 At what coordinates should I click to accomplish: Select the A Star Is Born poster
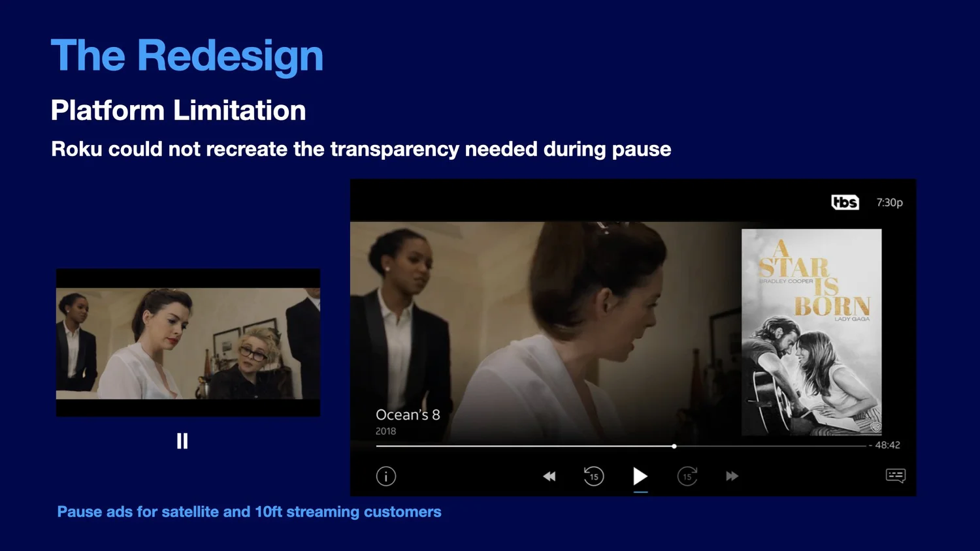click(x=811, y=332)
